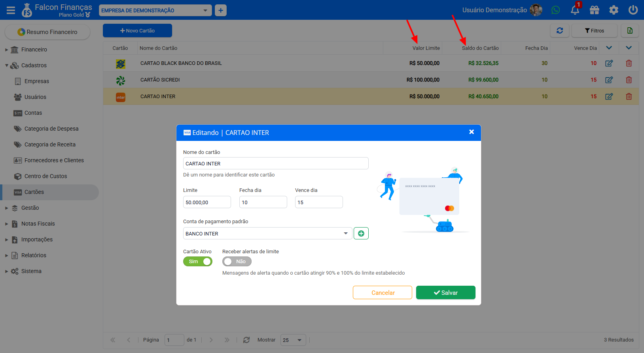Add a new payment account with the green plus button
This screenshot has height=353, width=644.
(361, 233)
